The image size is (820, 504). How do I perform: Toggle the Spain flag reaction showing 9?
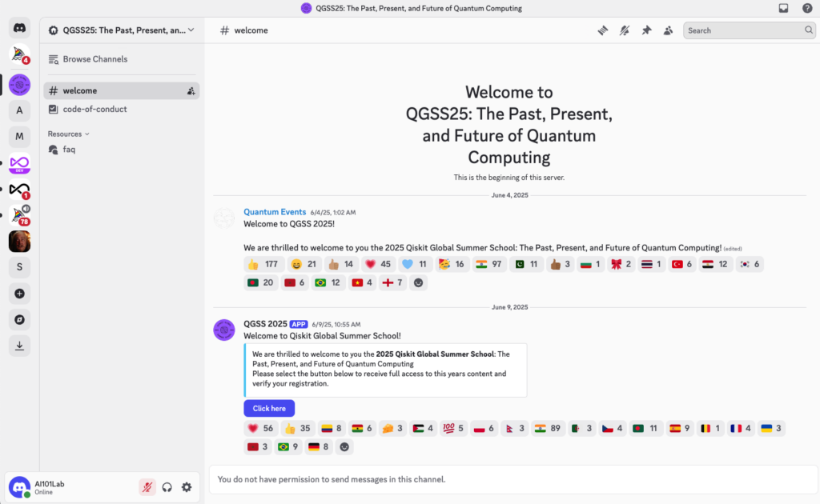(x=681, y=428)
